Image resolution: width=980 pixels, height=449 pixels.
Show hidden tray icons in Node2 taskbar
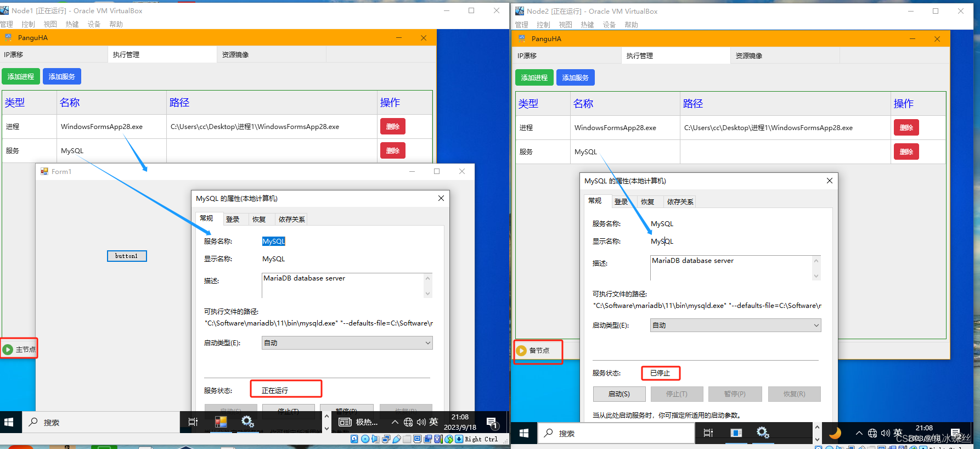[x=859, y=433]
